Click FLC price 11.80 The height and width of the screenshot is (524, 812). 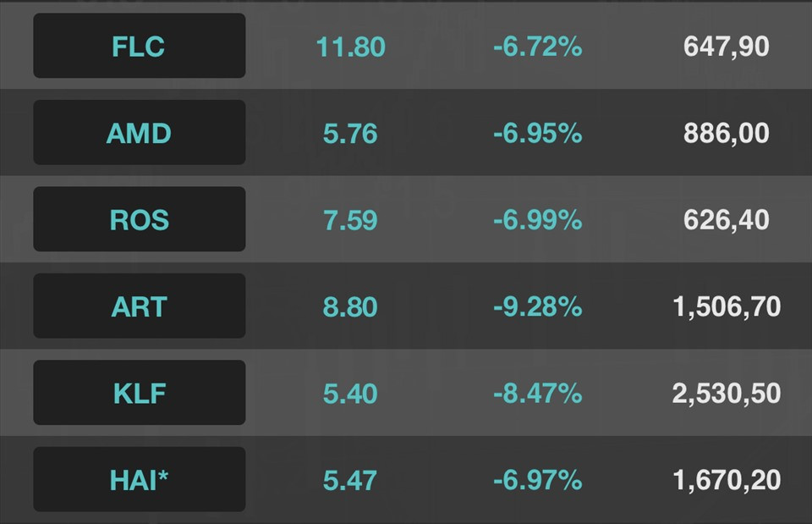click(x=350, y=47)
